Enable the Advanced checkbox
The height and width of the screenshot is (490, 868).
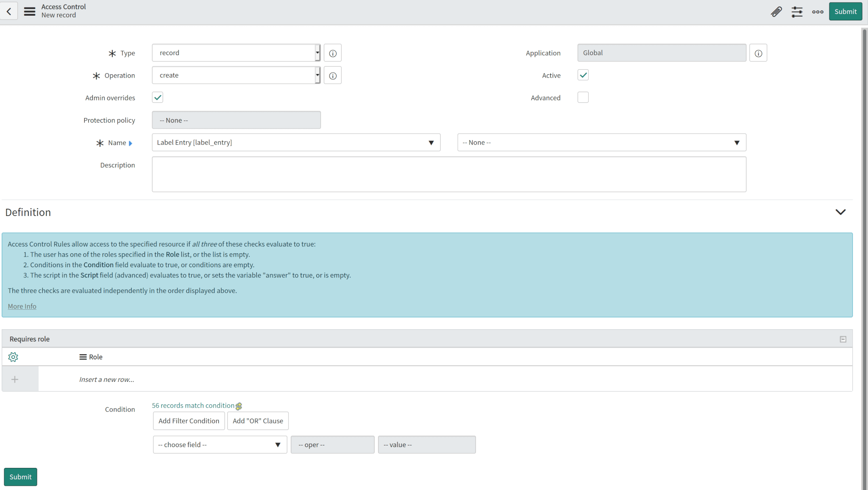coord(583,97)
